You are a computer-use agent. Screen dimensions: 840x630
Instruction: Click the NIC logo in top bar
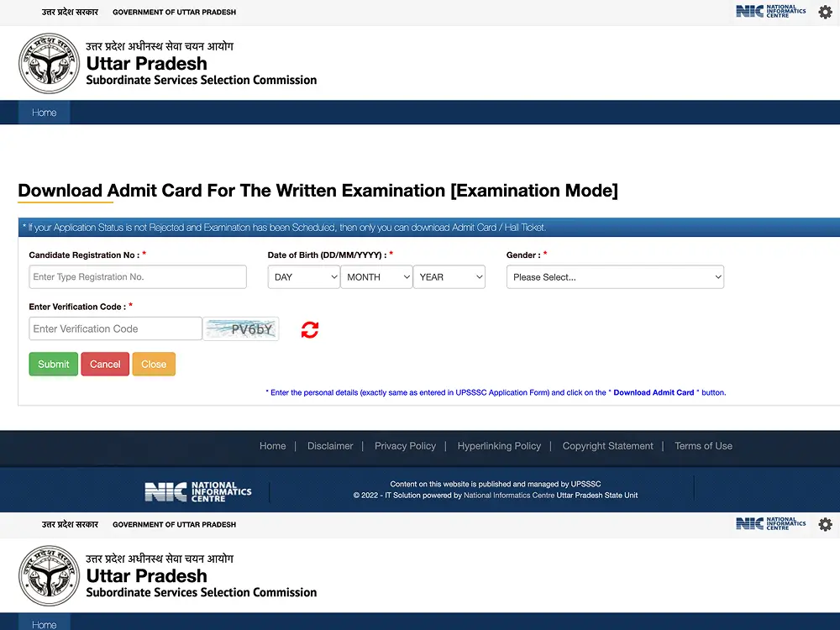point(770,12)
